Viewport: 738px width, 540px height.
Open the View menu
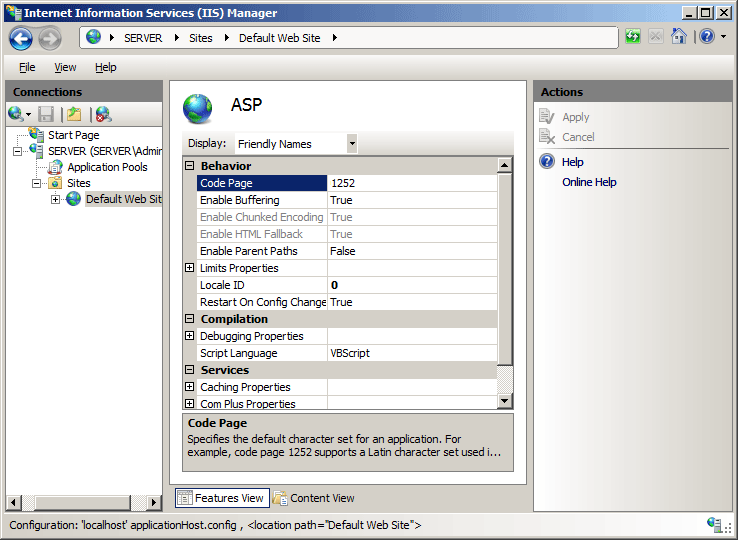coord(65,67)
